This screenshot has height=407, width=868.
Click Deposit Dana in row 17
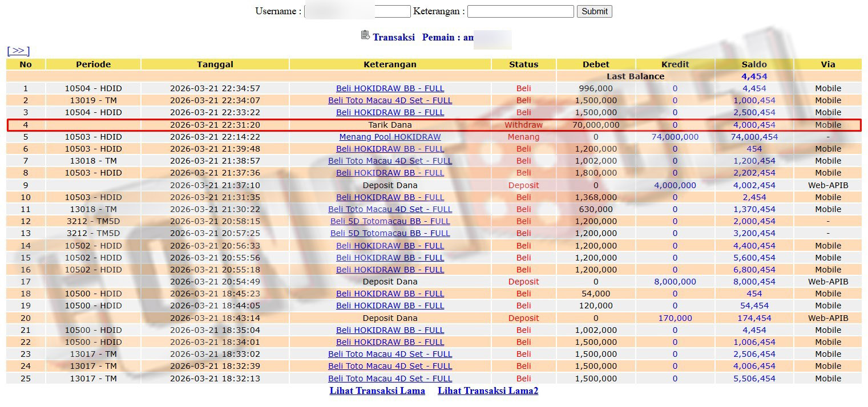tap(390, 282)
